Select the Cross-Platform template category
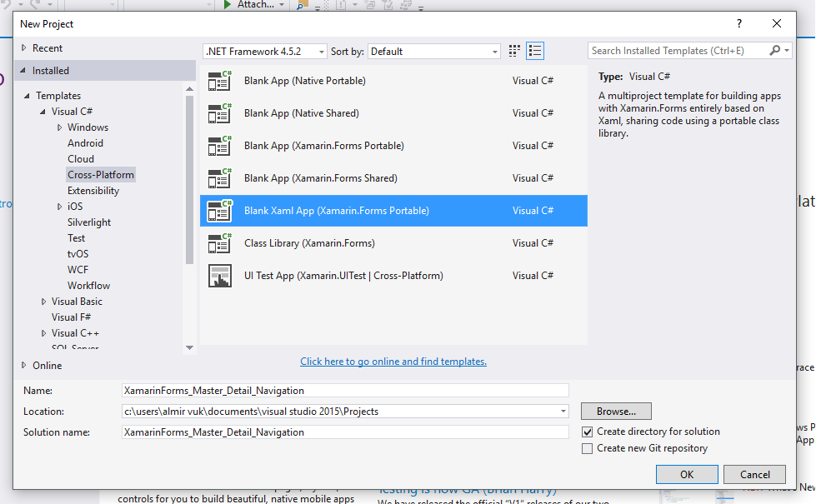816x504 pixels. [101, 175]
